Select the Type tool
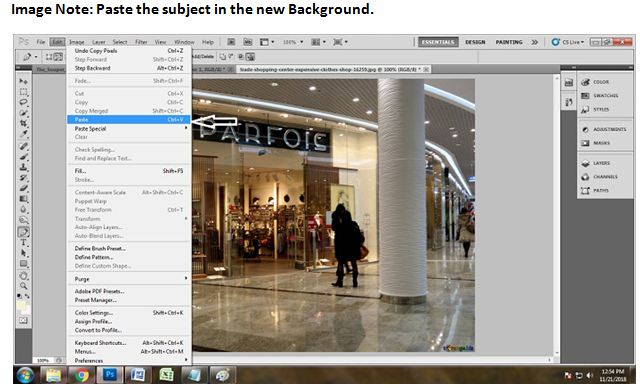Screen dimensions: 640x388 point(23,243)
